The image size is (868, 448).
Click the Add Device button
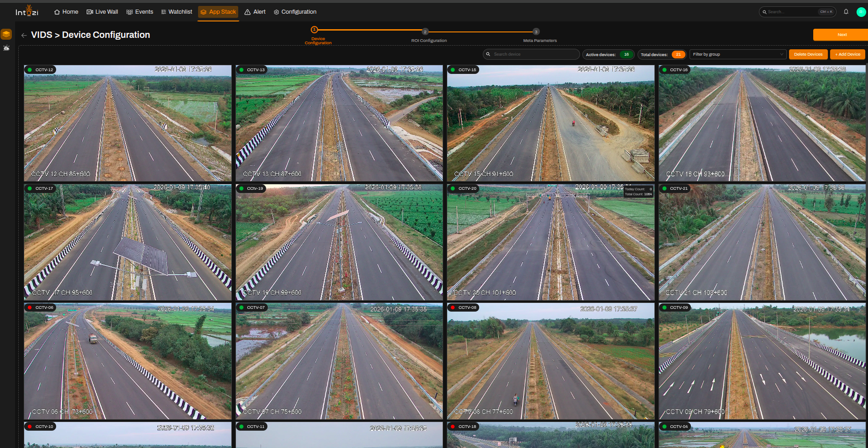coord(847,54)
